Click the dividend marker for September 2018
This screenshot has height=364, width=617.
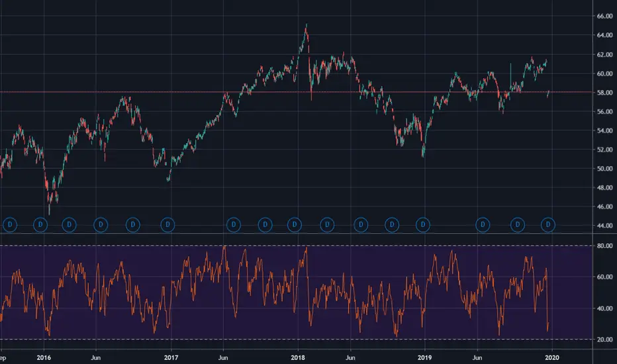[392, 225]
